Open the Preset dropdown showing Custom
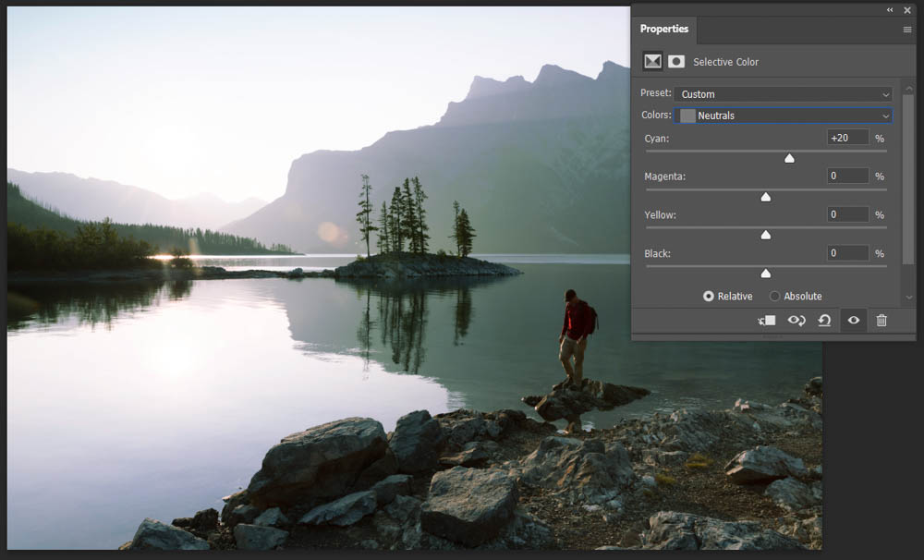Viewport: 924px width, 560px height. click(x=784, y=94)
